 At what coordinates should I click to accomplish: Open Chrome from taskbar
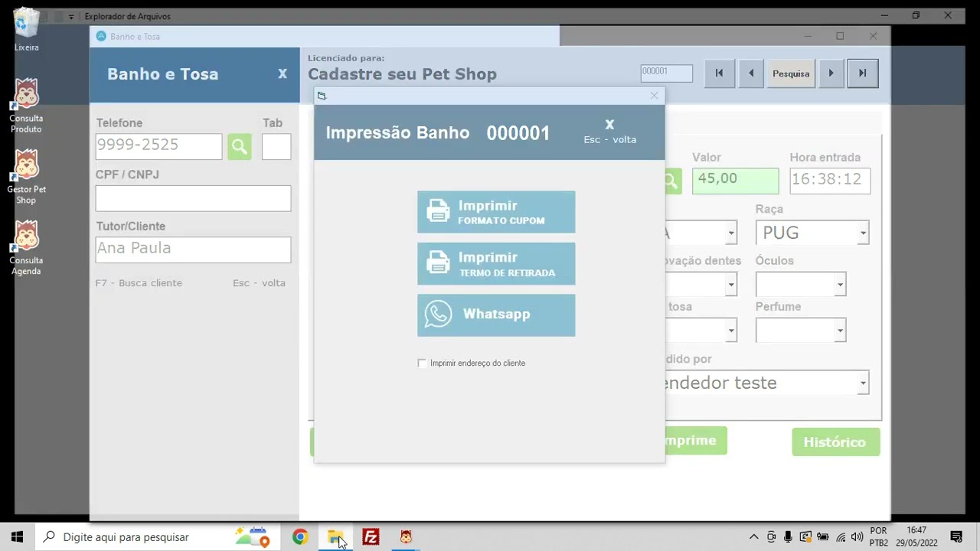click(300, 537)
